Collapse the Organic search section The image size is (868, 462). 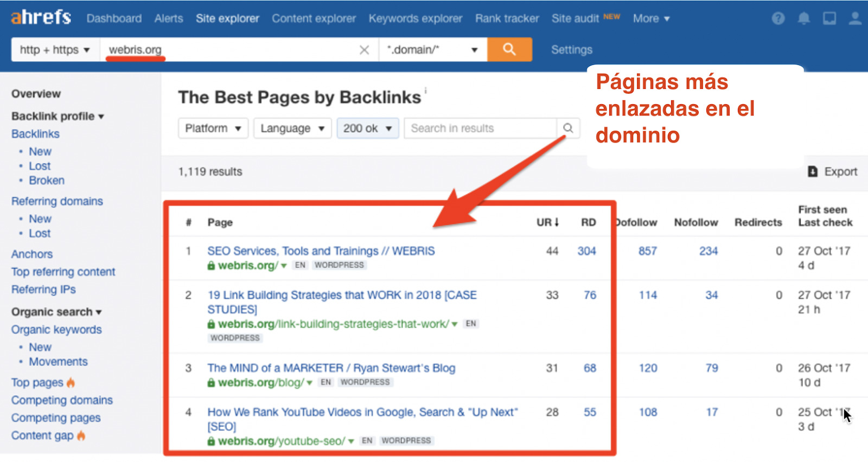(56, 312)
